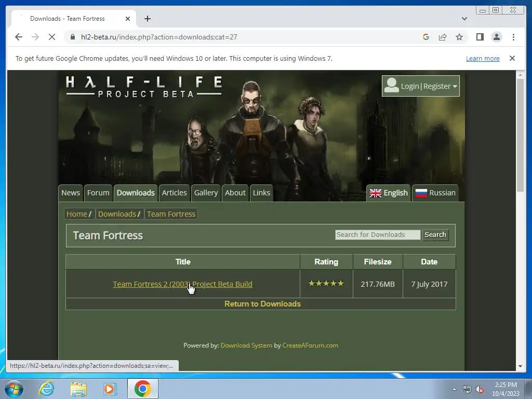This screenshot has height=399, width=532.
Task: Click the Team Fortress breadcrumb
Action: 171,214
